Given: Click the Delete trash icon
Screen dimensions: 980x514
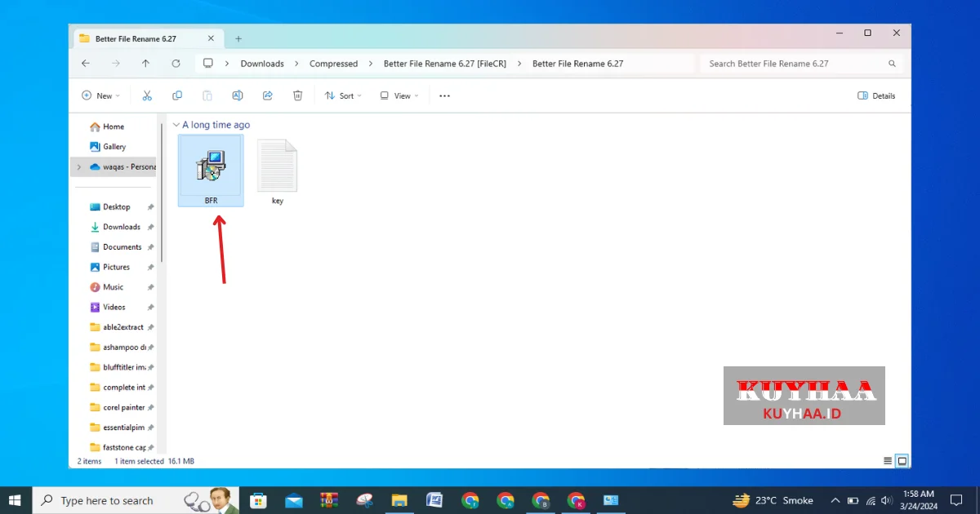Looking at the screenshot, I should (x=298, y=95).
